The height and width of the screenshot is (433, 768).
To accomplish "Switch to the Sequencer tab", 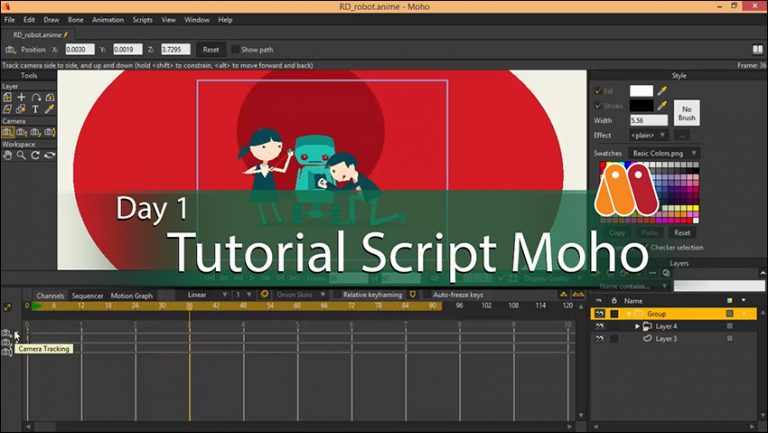I will pos(87,295).
